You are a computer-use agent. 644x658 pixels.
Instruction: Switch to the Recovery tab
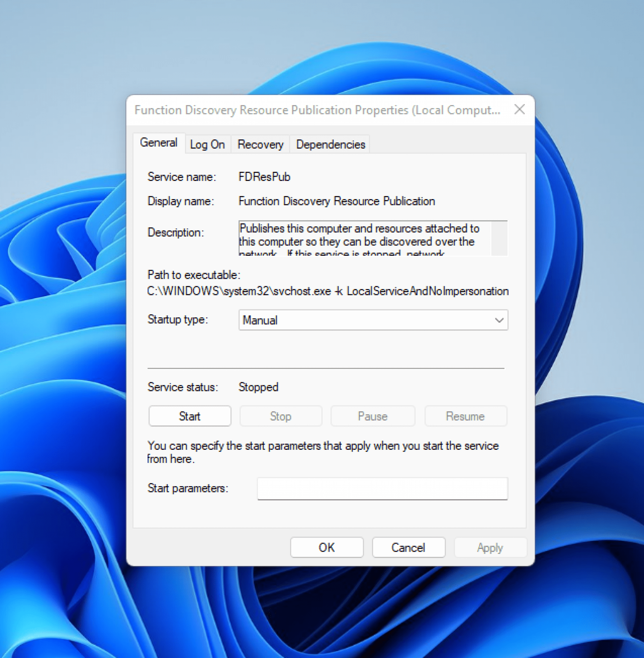point(260,144)
